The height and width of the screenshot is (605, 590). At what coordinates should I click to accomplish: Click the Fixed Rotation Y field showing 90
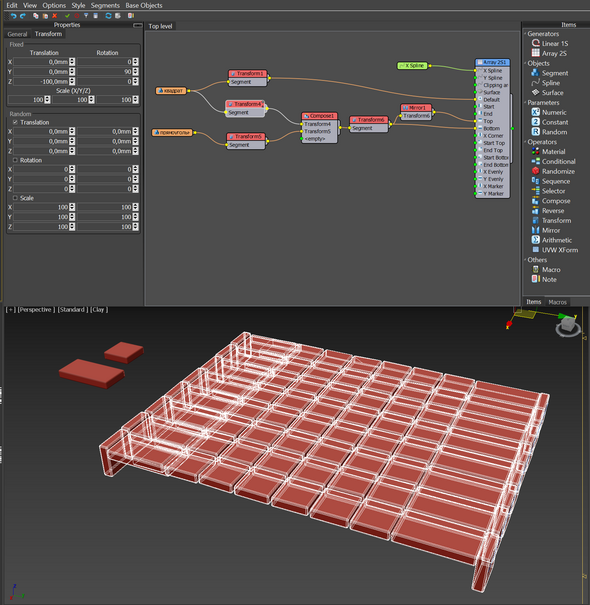(x=105, y=71)
